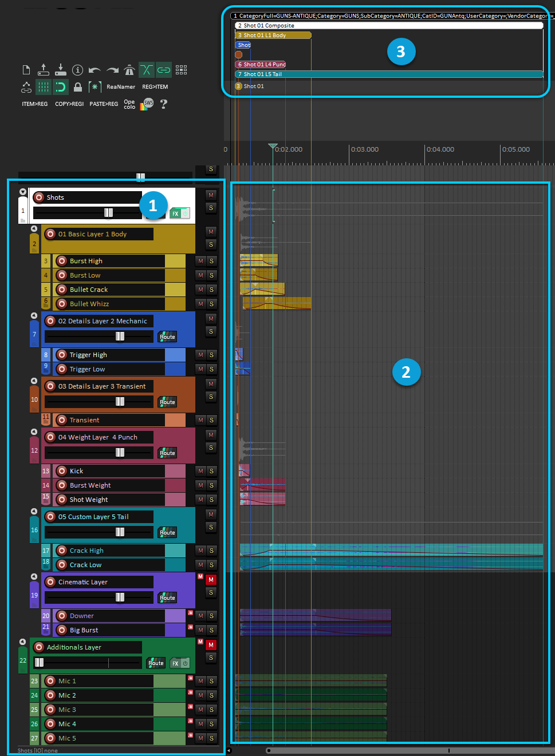
Task: Click the undo arrow in toolbar
Action: [x=95, y=70]
